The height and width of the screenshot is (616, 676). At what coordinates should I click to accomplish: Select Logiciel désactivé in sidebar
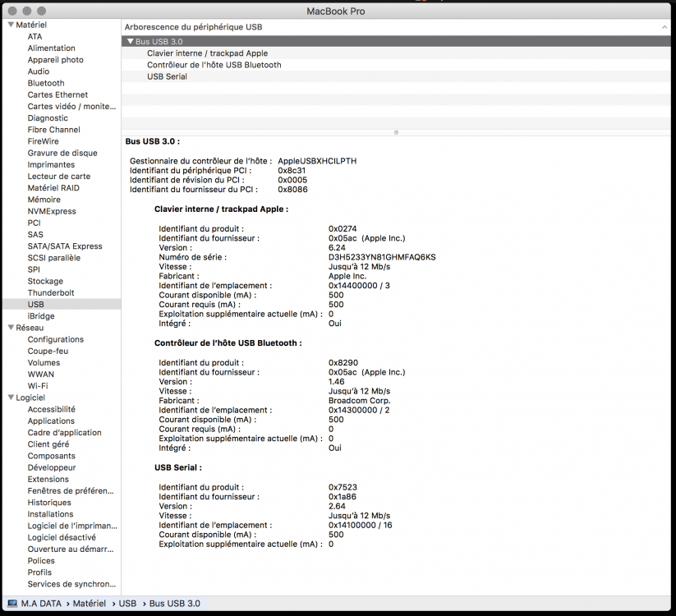click(62, 537)
